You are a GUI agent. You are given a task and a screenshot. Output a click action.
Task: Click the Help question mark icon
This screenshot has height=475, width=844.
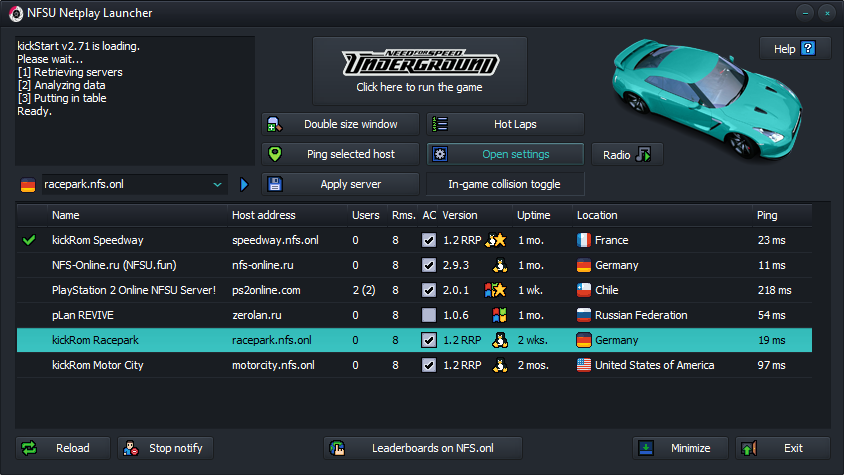[807, 48]
